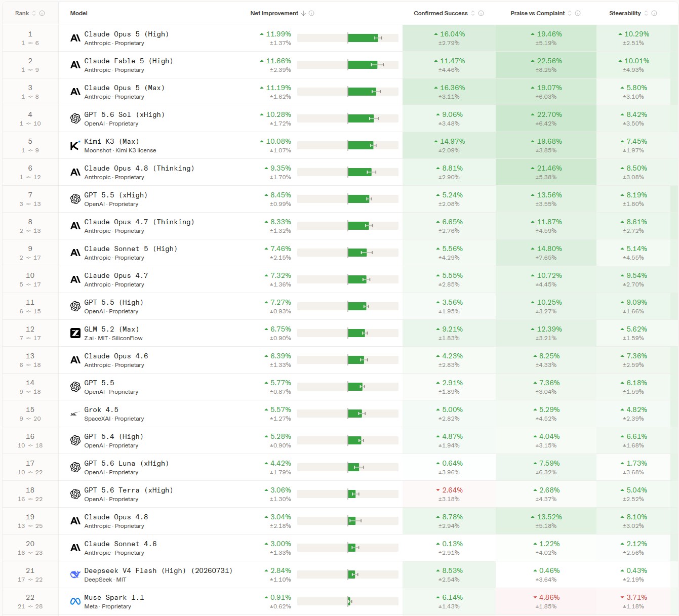Click the Net Improvement info icon
The height and width of the screenshot is (616, 679).
pos(311,13)
